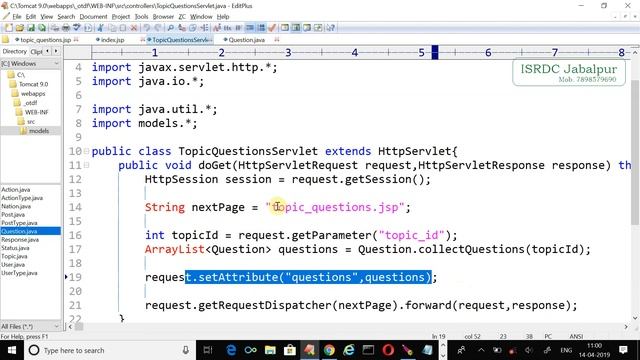This screenshot has height=360, width=640.
Task: Open the File menu
Action: tap(17, 17)
